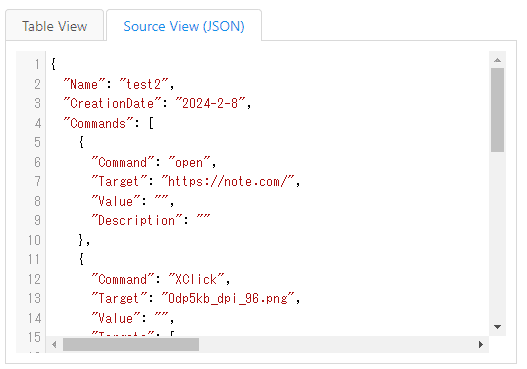Place cursor in "XClick" command value

pos(196,279)
